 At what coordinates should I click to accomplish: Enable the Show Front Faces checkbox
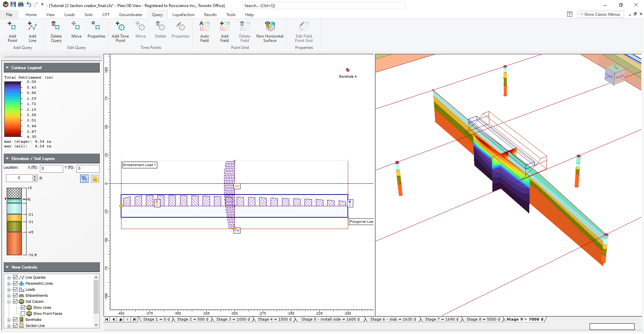pos(23,314)
